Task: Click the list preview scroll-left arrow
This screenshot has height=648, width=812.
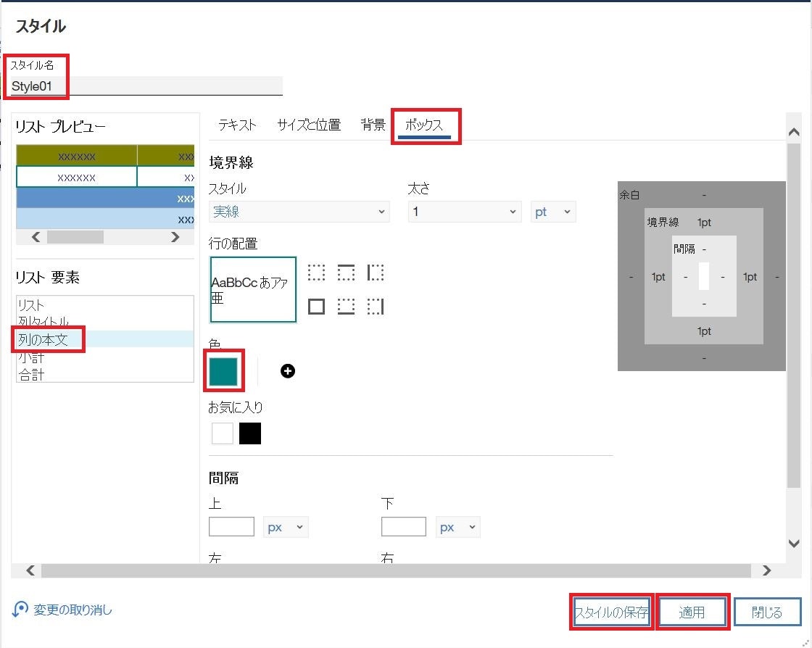Action: tap(36, 237)
